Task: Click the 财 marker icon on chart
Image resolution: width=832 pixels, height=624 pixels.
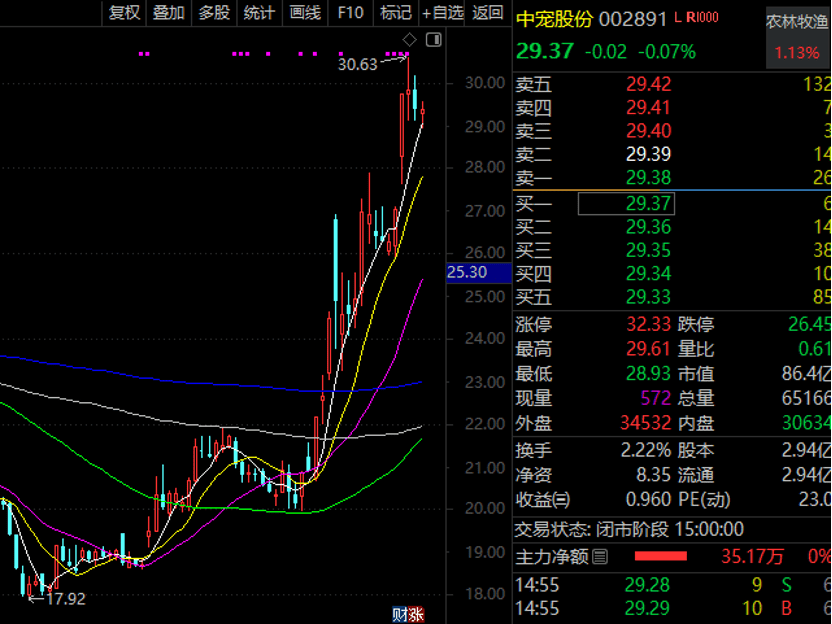Action: 397,614
